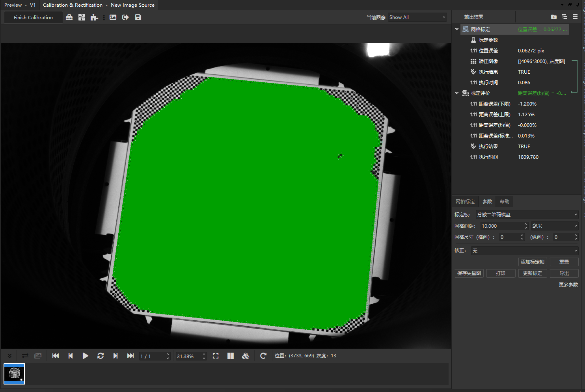585x392 pixels.
Task: Select the 位置误差 row showing 0.06272 pix
Action: [515, 51]
